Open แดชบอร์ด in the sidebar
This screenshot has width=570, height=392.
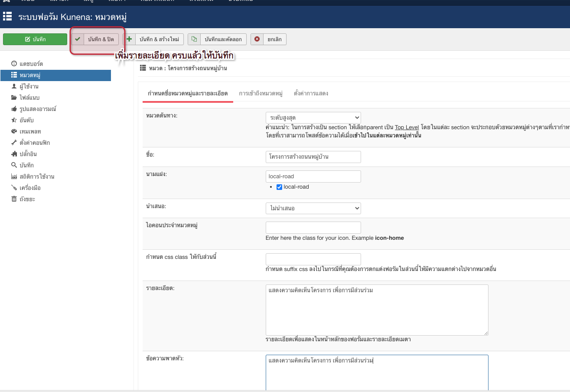tap(31, 64)
